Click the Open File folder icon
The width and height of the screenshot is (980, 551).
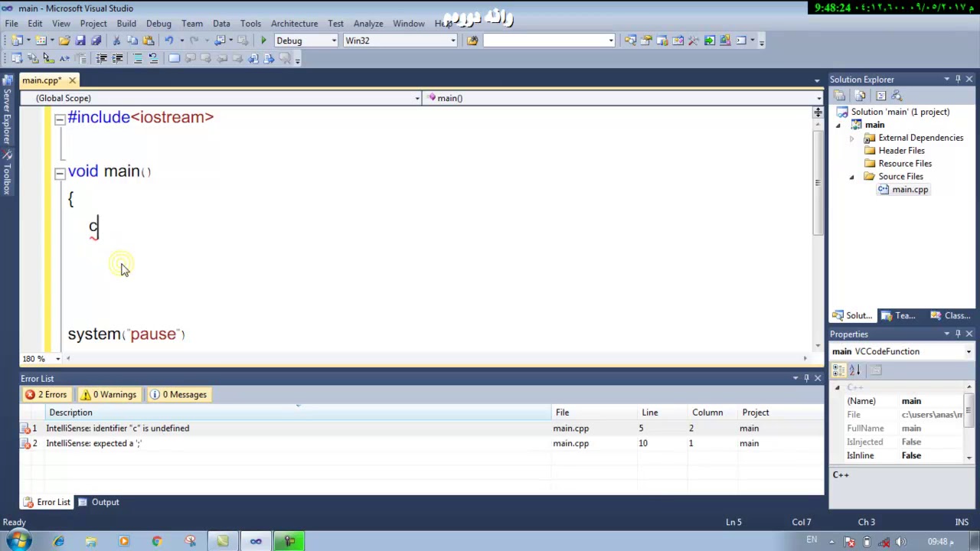64,41
